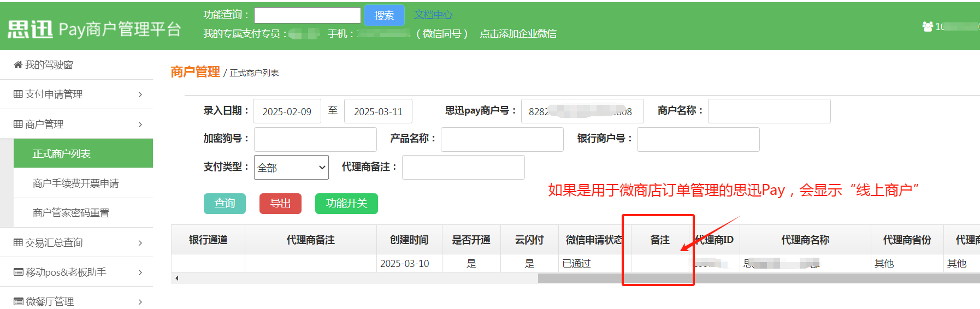Image resolution: width=980 pixels, height=309 pixels.
Task: Open the 文档中心 link
Action: tap(433, 15)
